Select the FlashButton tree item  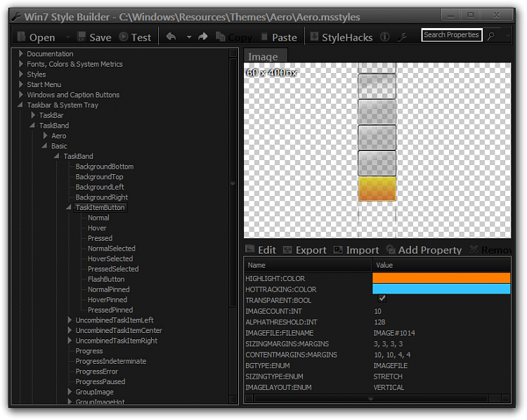click(106, 280)
